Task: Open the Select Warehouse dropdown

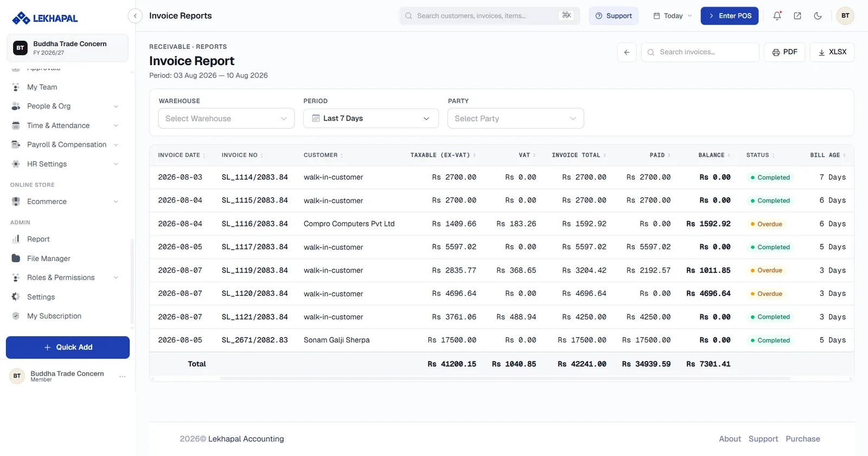Action: [x=226, y=118]
